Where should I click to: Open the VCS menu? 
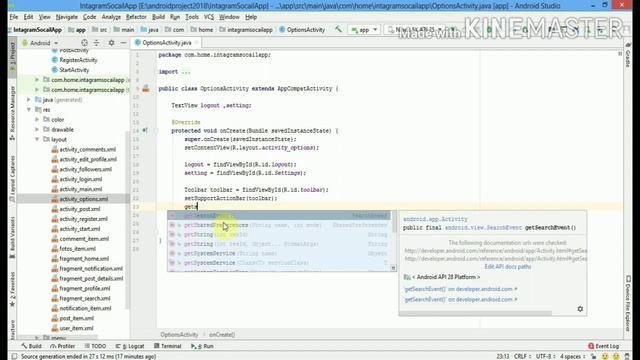click(x=209, y=17)
